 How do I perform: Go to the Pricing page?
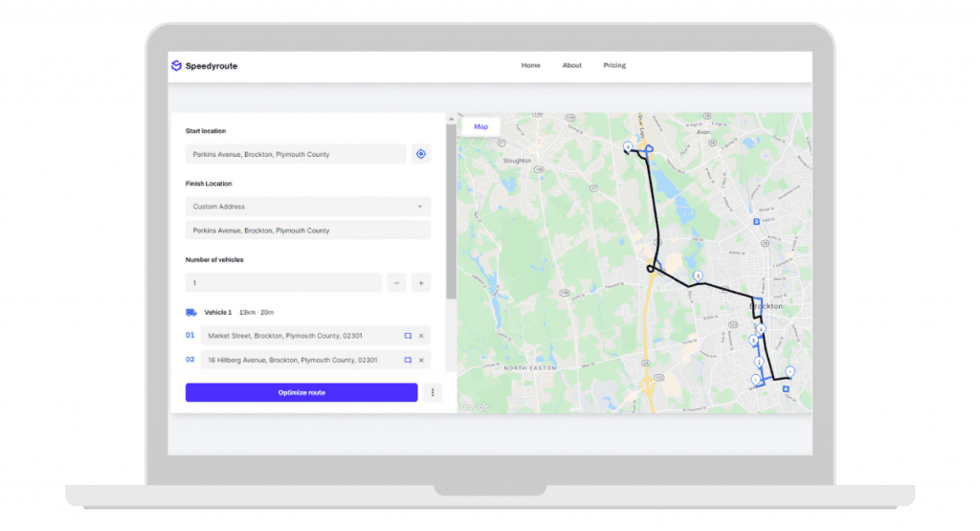tap(614, 66)
